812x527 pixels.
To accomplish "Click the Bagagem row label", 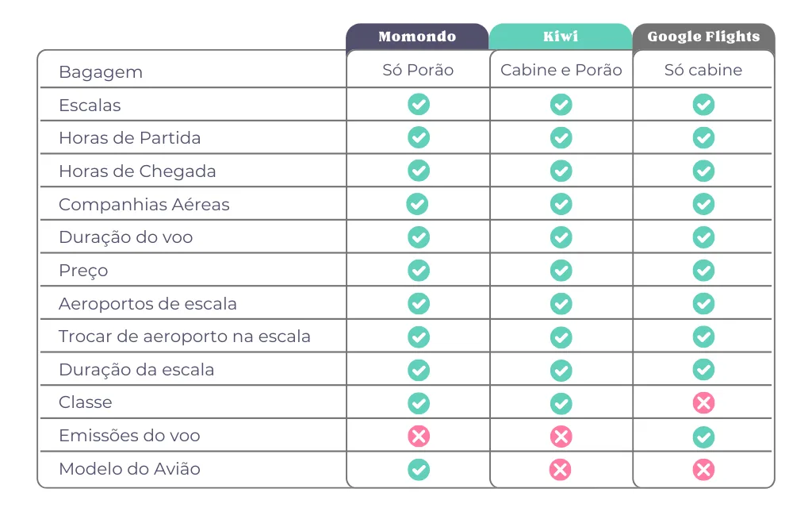I will click(x=101, y=71).
